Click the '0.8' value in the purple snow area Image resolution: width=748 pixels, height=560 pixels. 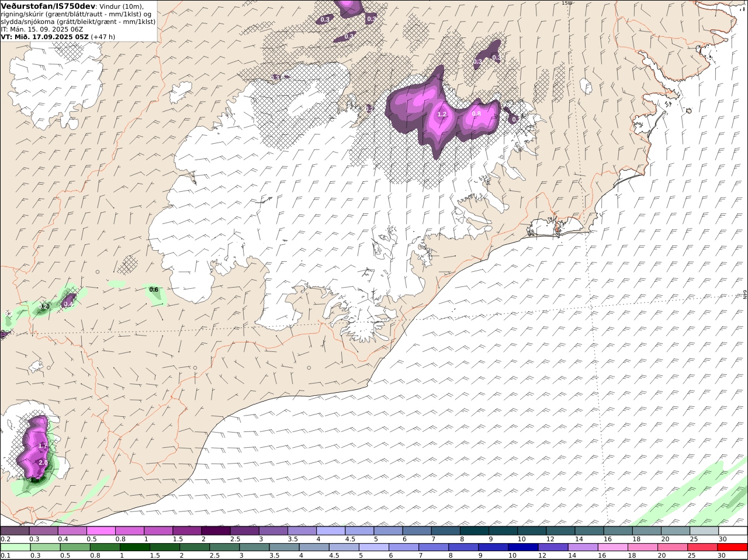(x=476, y=114)
